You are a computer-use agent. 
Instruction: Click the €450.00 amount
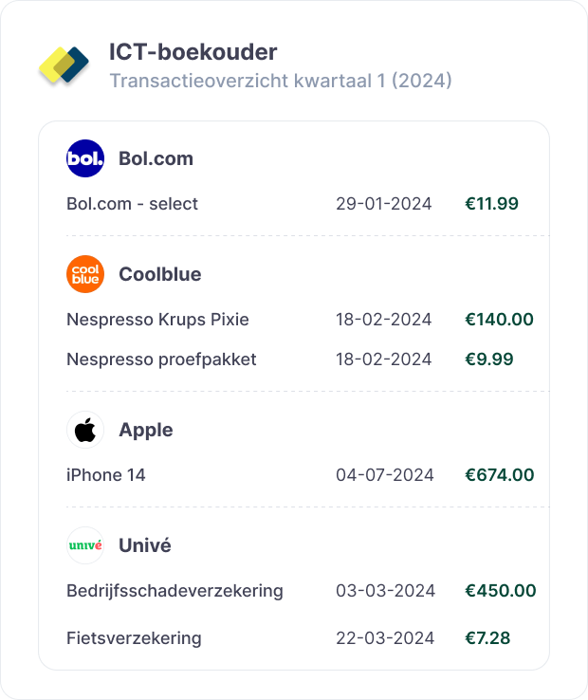point(500,590)
